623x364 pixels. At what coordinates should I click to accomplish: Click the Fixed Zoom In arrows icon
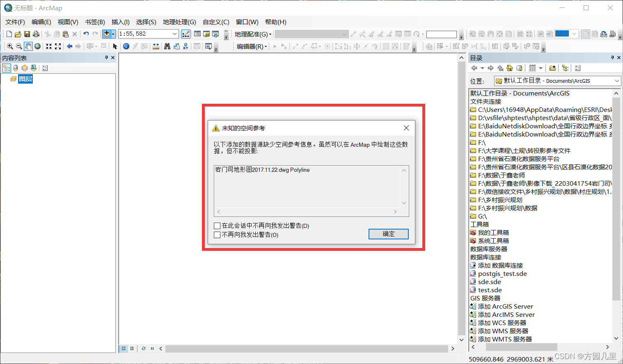49,46
